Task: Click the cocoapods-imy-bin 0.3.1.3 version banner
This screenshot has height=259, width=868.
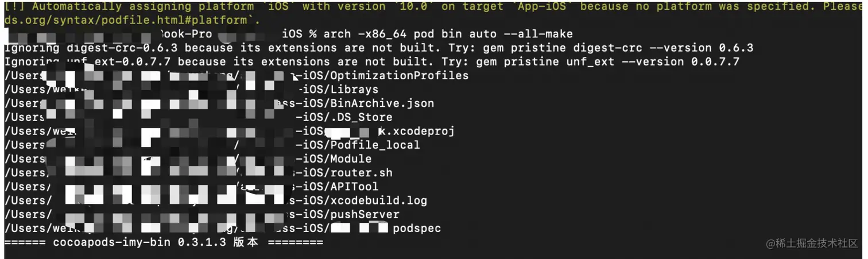Action: point(164,242)
